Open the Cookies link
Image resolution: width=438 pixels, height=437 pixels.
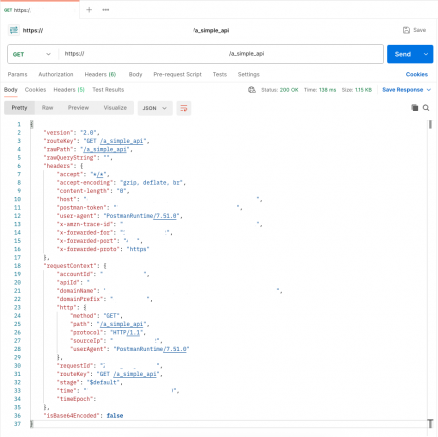click(417, 74)
